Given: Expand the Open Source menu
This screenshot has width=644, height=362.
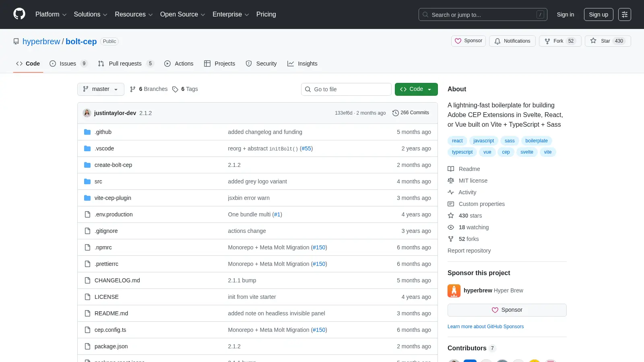Looking at the screenshot, I should coord(182,14).
